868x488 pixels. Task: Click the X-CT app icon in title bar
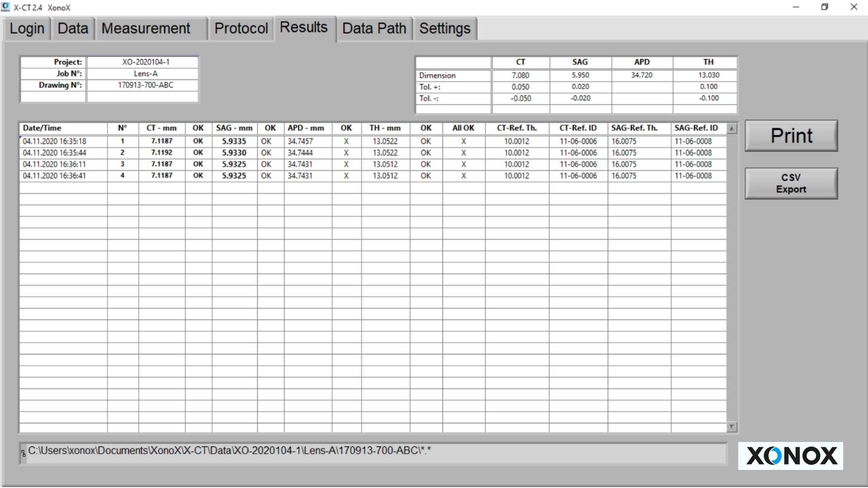click(x=5, y=7)
